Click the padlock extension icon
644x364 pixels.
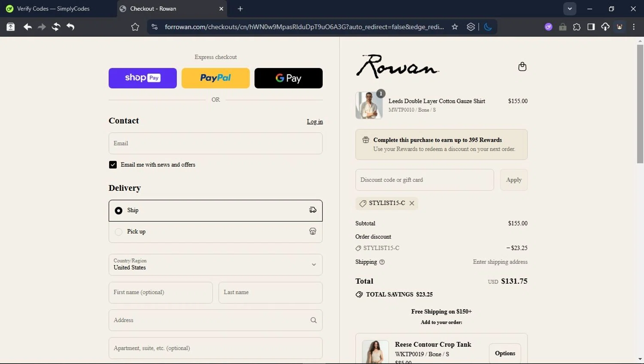tap(562, 27)
